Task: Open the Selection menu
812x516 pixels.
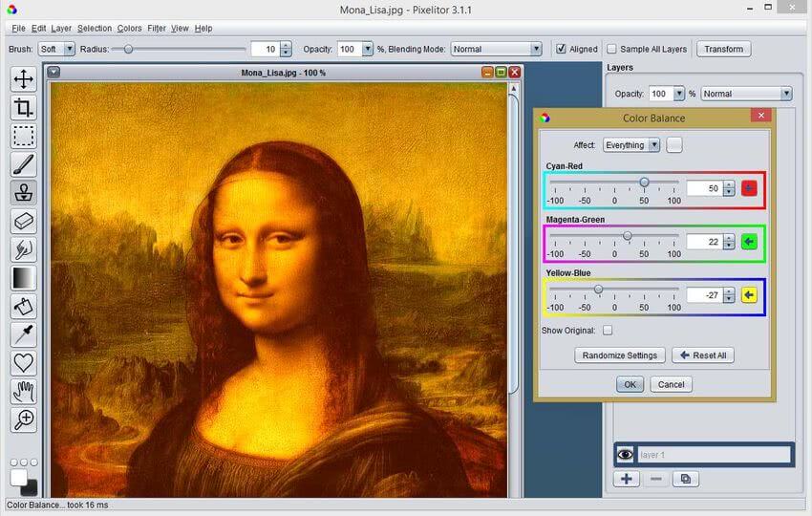Action: coord(95,28)
